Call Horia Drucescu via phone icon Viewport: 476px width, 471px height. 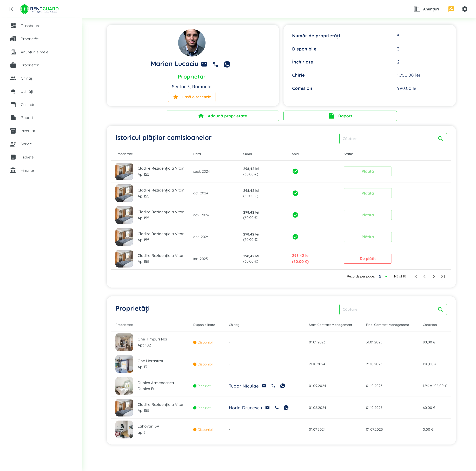coord(276,408)
